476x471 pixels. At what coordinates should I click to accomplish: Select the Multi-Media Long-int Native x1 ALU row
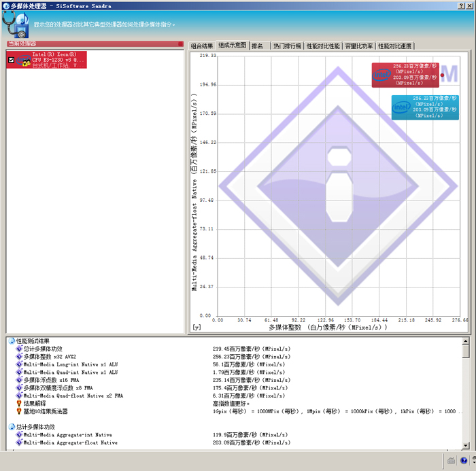coord(235,364)
